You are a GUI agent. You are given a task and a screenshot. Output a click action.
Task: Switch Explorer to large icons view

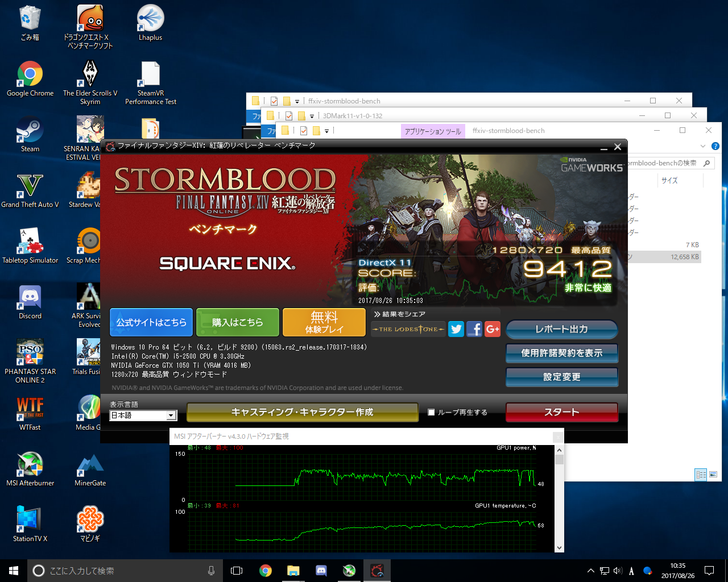(713, 474)
